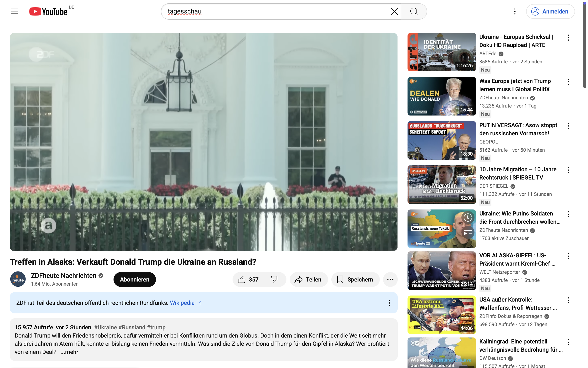Click the main video player
The height and width of the screenshot is (368, 588).
[204, 142]
